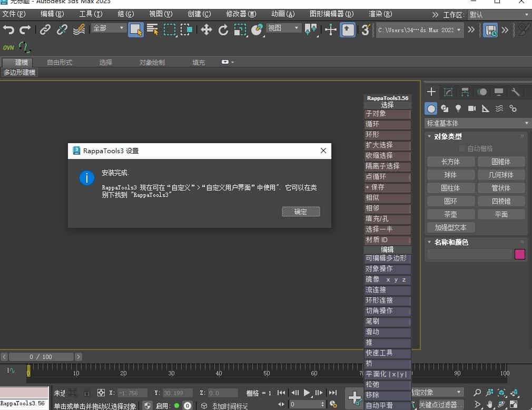Expand the hidden main toolbar overflow chevron
The image size is (532, 410).
471,30
